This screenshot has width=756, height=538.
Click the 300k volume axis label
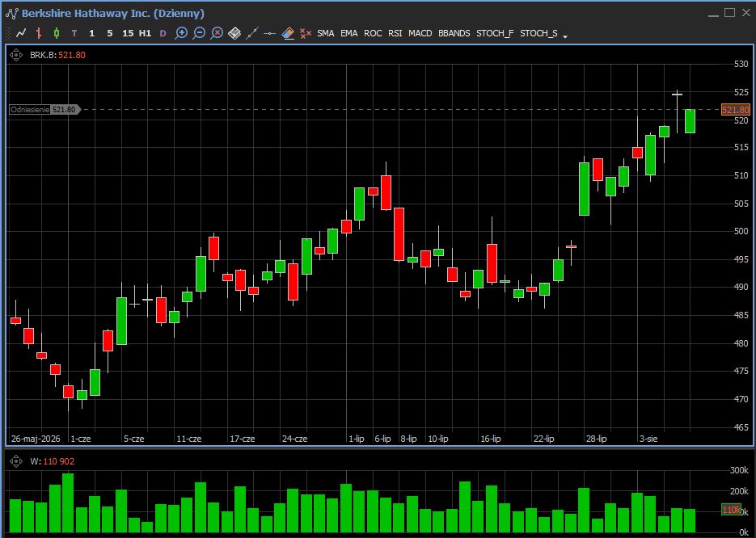[x=739, y=470]
